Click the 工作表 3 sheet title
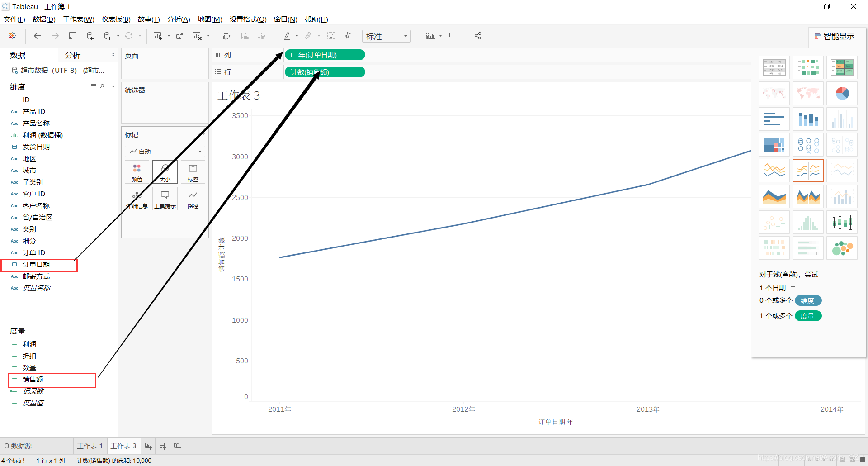 (239, 95)
